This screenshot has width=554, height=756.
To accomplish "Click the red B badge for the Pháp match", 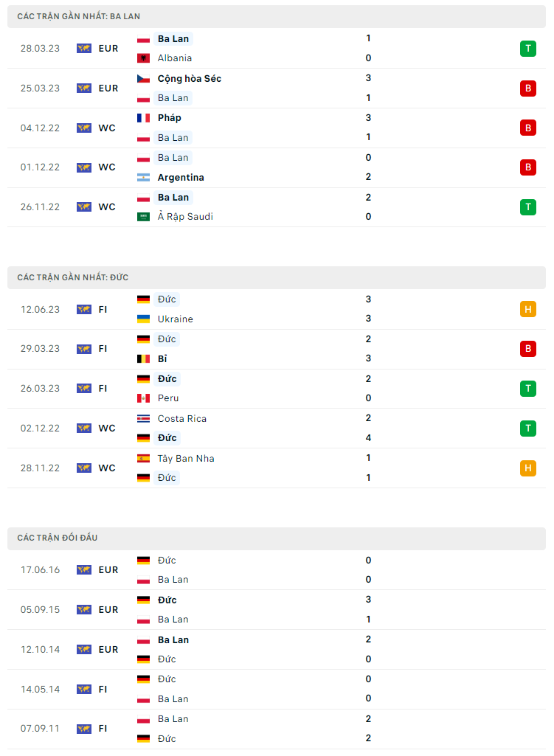I will pyautogui.click(x=527, y=128).
